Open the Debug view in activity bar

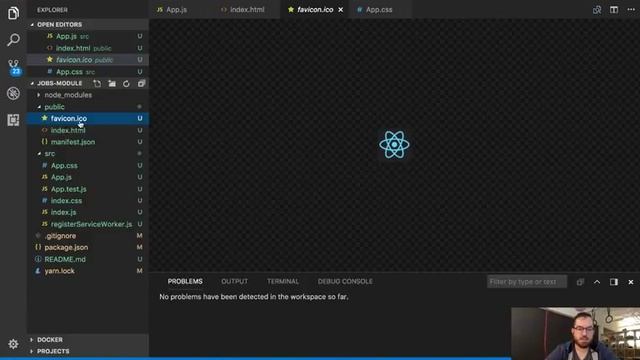click(13, 93)
